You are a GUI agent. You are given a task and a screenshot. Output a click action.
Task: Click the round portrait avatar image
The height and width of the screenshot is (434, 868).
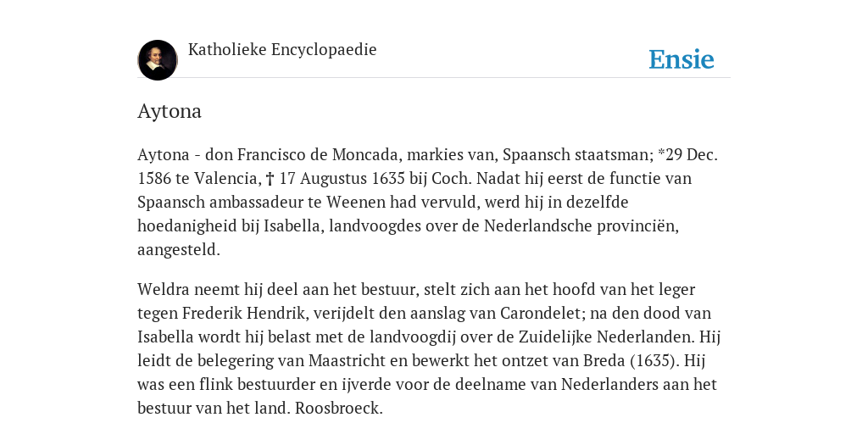[x=158, y=60]
